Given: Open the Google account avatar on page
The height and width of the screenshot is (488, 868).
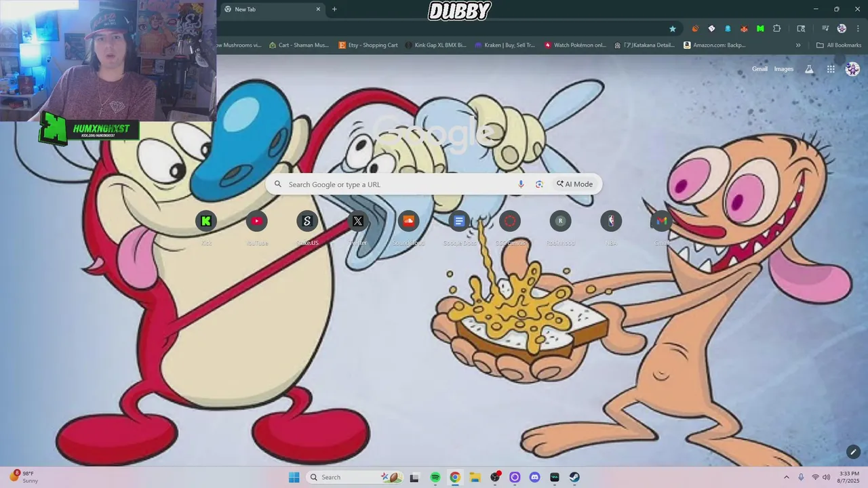Looking at the screenshot, I should (x=852, y=69).
